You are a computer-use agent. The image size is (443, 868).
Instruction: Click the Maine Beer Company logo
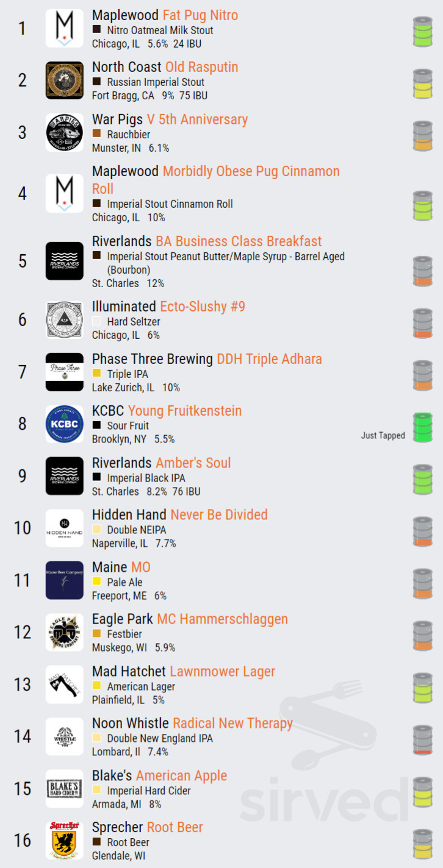[x=64, y=580]
